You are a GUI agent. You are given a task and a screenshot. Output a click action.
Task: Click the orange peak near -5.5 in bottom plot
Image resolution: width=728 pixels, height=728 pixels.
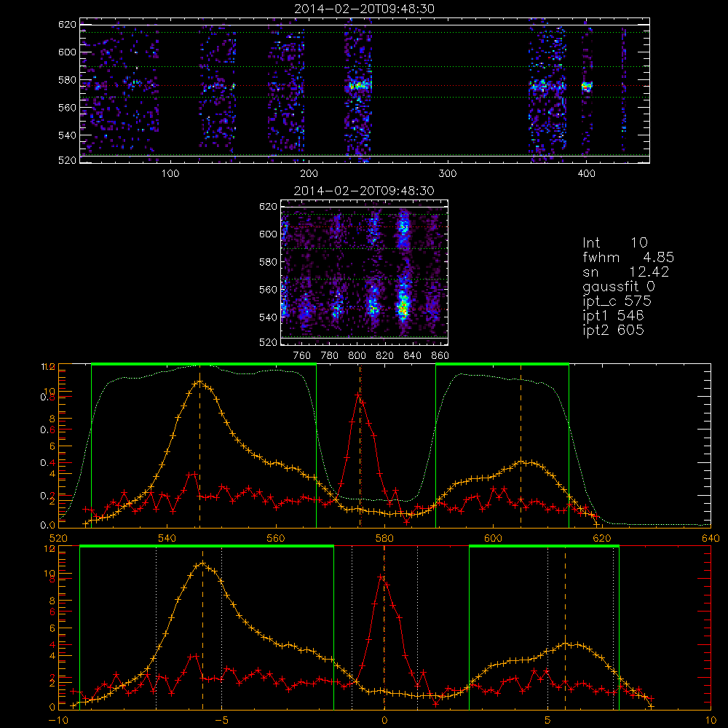(x=202, y=563)
